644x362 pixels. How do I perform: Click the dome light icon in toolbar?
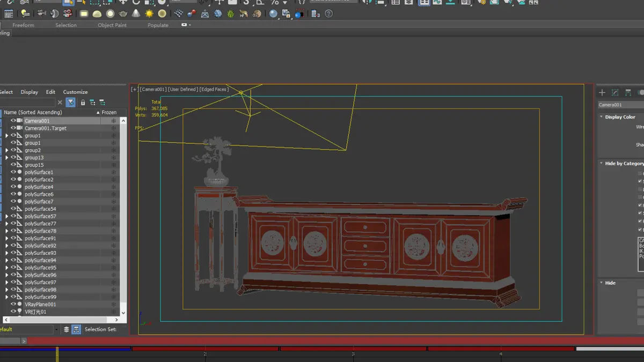tap(97, 13)
